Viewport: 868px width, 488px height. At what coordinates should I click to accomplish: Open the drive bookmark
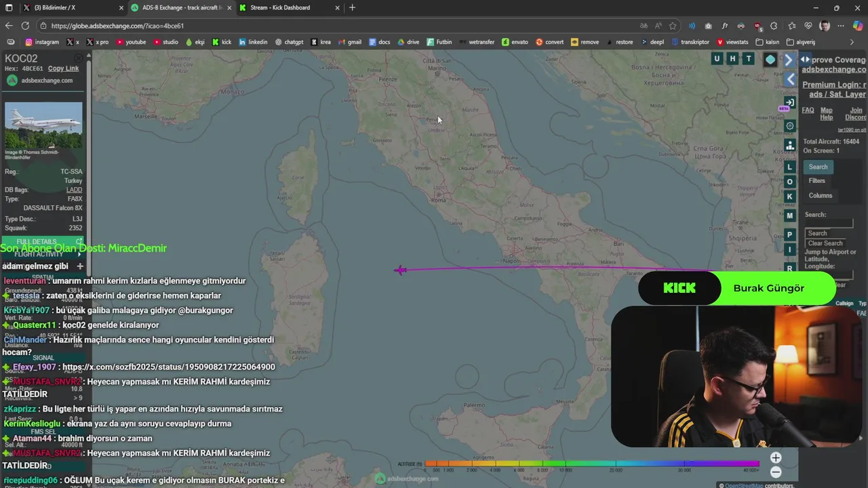click(x=408, y=42)
